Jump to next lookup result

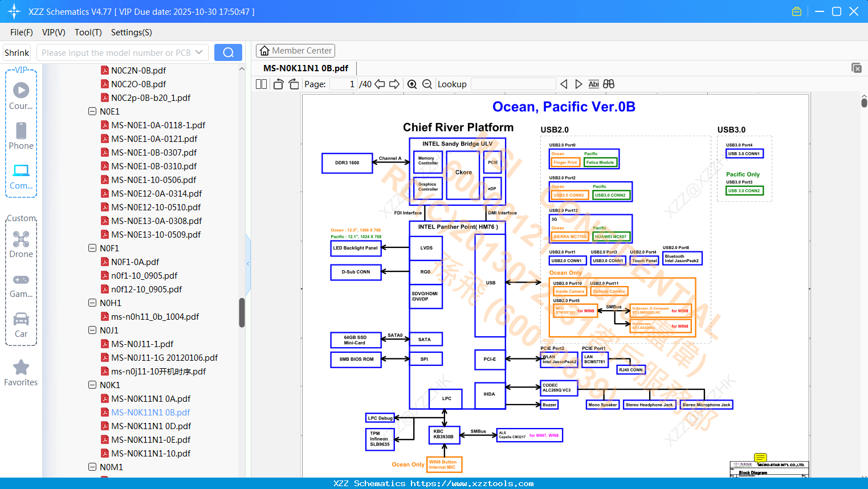pyautogui.click(x=578, y=84)
